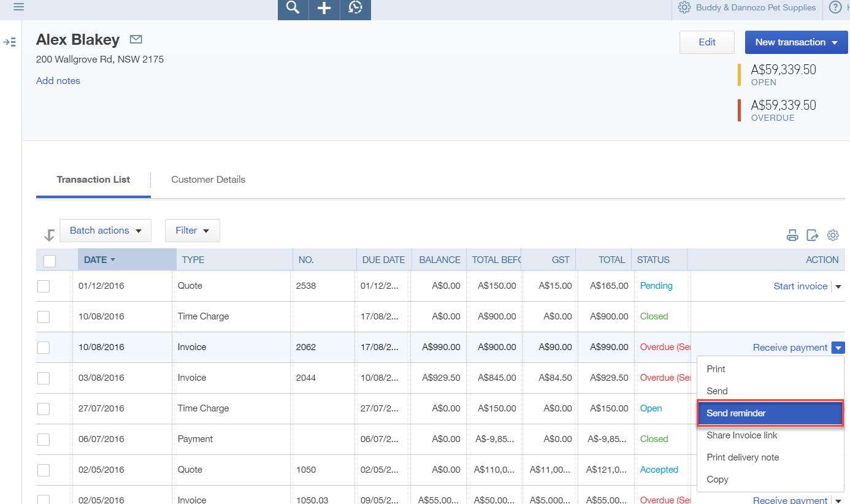
Task: Select the checkbox to select all transactions
Action: point(49,261)
